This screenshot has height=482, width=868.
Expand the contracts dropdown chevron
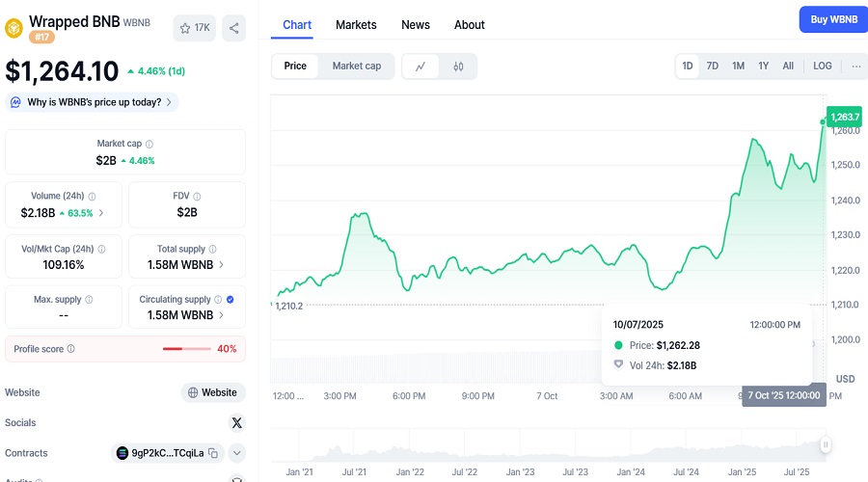(x=236, y=452)
